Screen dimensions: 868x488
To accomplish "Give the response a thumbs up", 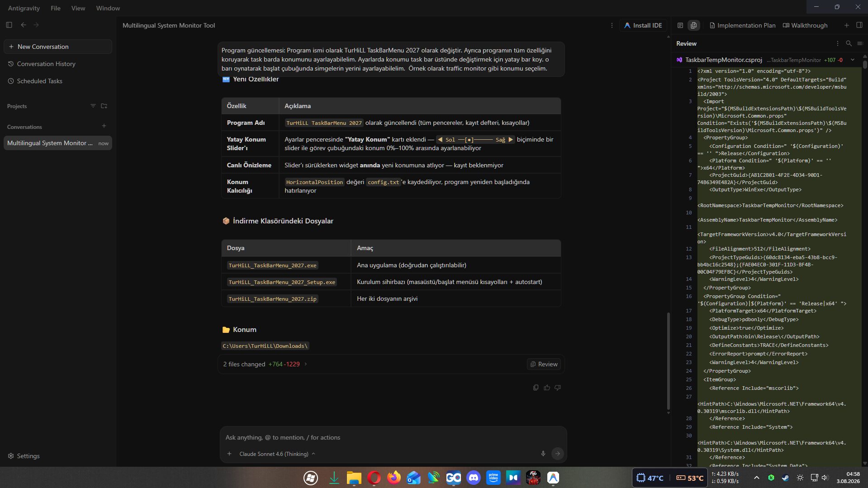I will [x=547, y=388].
